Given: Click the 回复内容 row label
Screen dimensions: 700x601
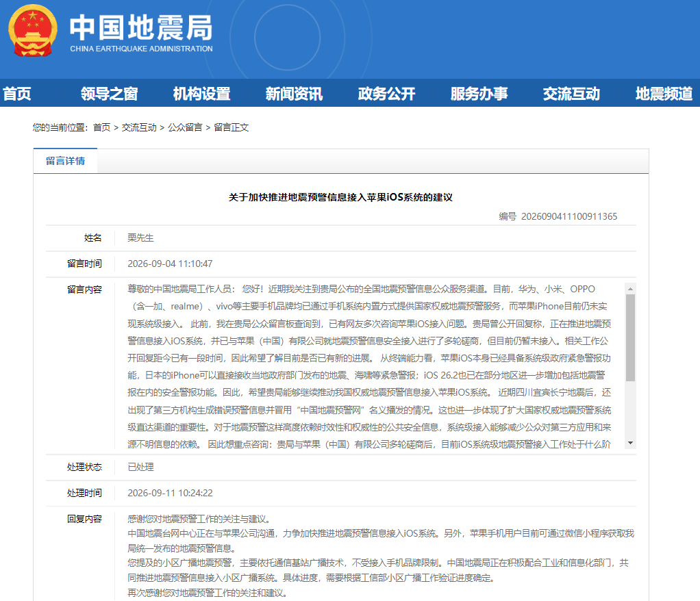Looking at the screenshot, I should (84, 519).
